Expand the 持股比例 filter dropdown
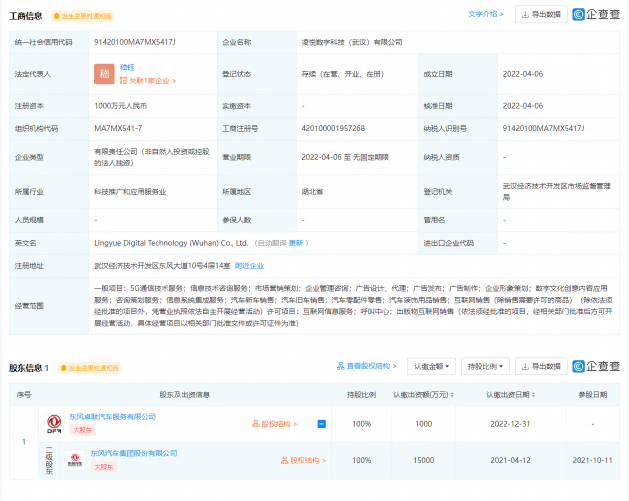The height and width of the screenshot is (501, 629). pos(485,366)
